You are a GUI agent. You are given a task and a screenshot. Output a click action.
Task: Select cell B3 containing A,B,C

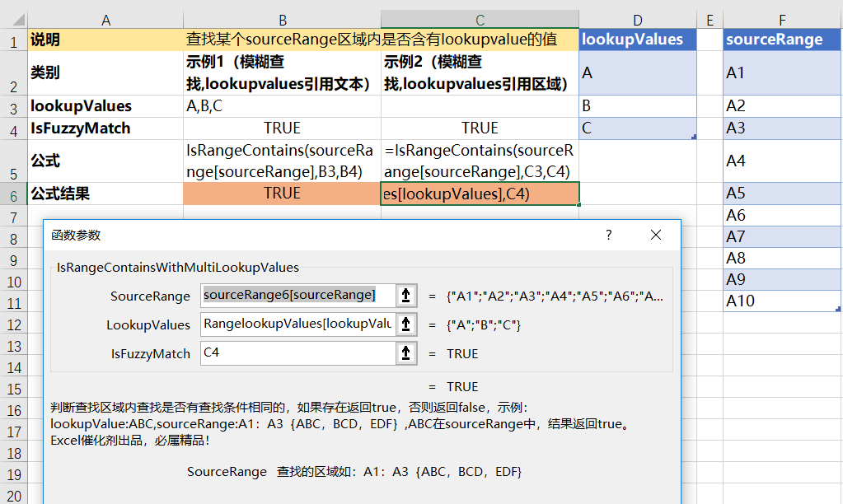283,106
